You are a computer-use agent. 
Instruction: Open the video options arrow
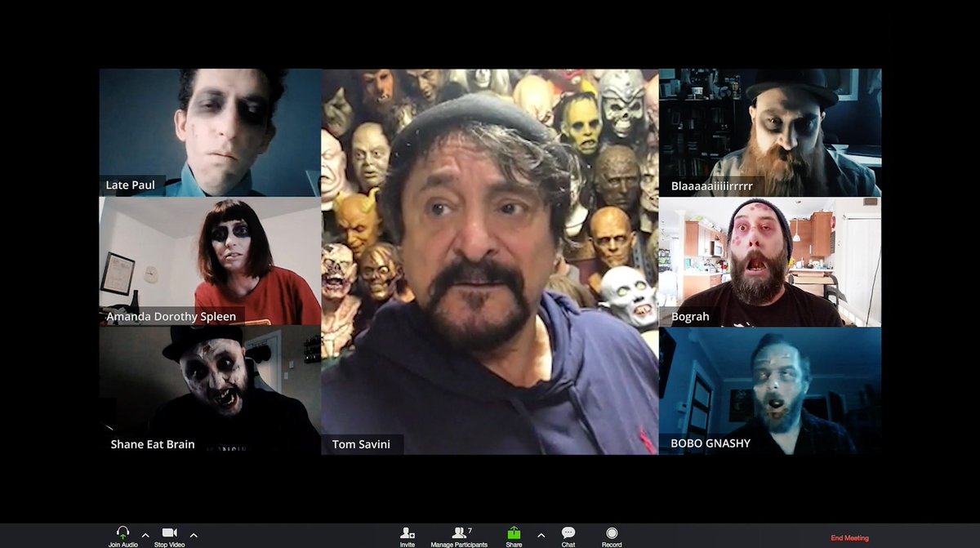click(x=194, y=535)
